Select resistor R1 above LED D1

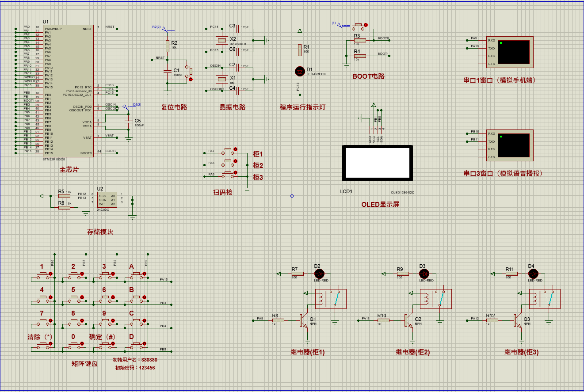pyautogui.click(x=300, y=49)
